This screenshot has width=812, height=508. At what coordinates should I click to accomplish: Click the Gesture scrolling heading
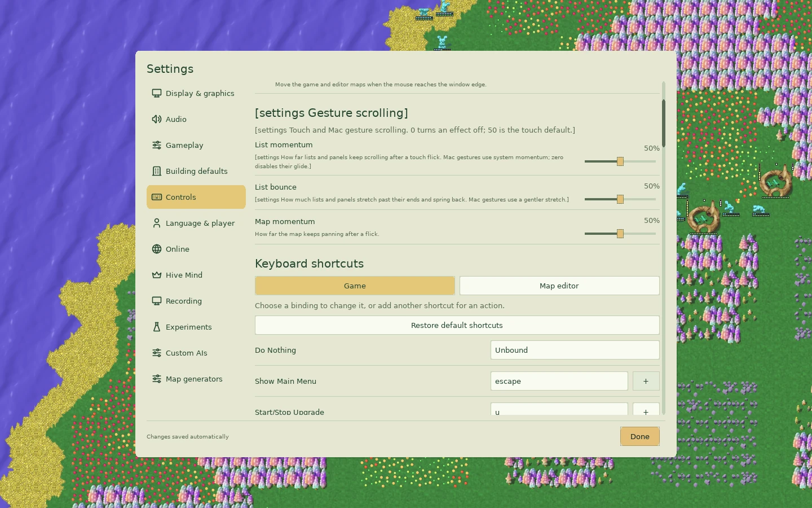[331, 113]
